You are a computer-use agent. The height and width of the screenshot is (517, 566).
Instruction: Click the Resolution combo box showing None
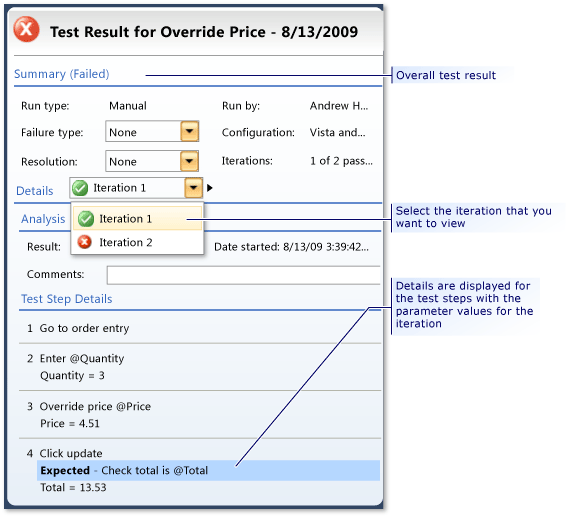pyautogui.click(x=152, y=161)
